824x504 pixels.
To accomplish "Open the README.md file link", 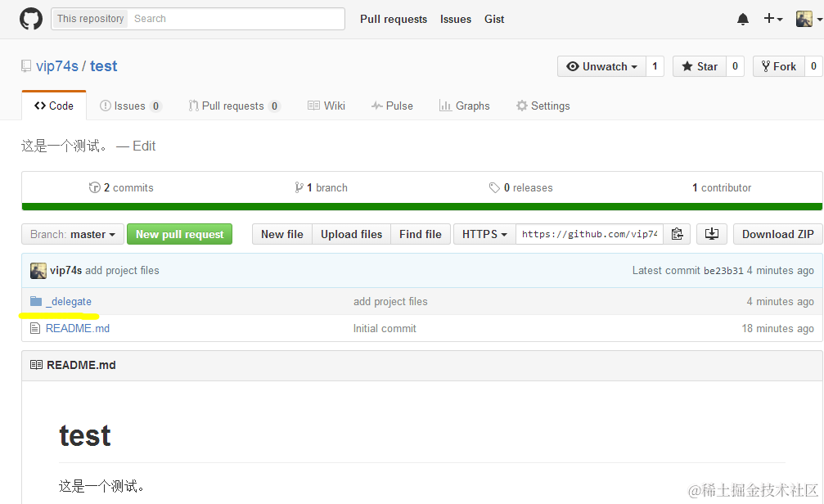I will click(x=78, y=328).
